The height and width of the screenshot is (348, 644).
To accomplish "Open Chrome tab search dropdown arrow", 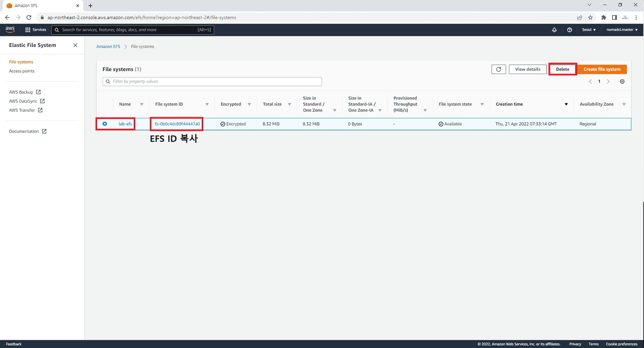I will tap(590, 5).
